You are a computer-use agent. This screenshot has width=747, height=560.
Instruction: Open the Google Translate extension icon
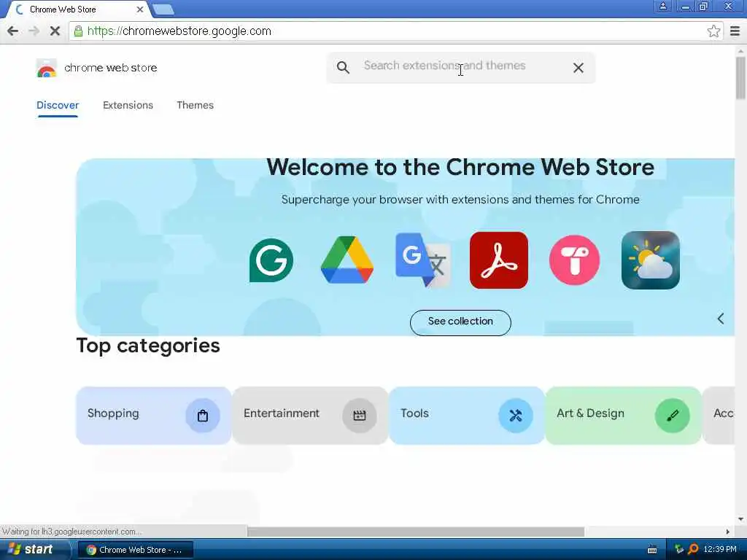(423, 260)
